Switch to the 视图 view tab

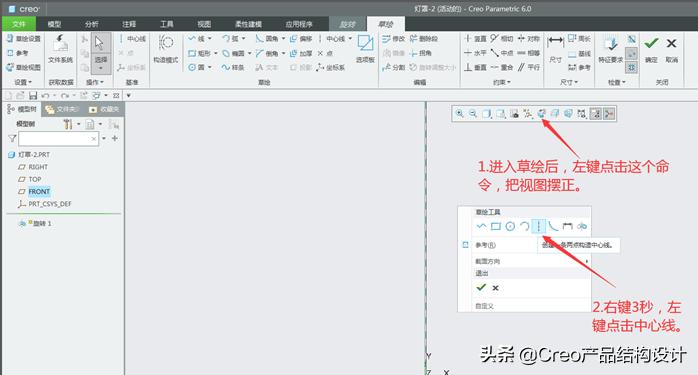204,24
